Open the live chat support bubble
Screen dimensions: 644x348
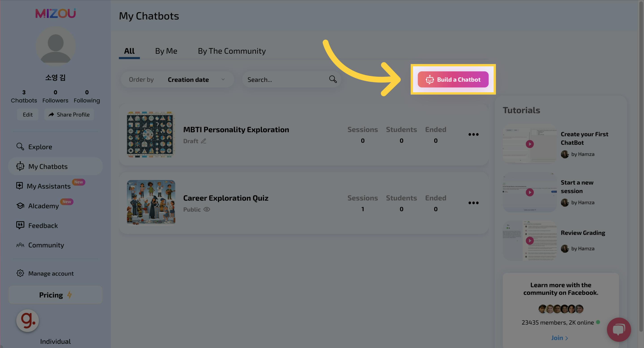618,329
